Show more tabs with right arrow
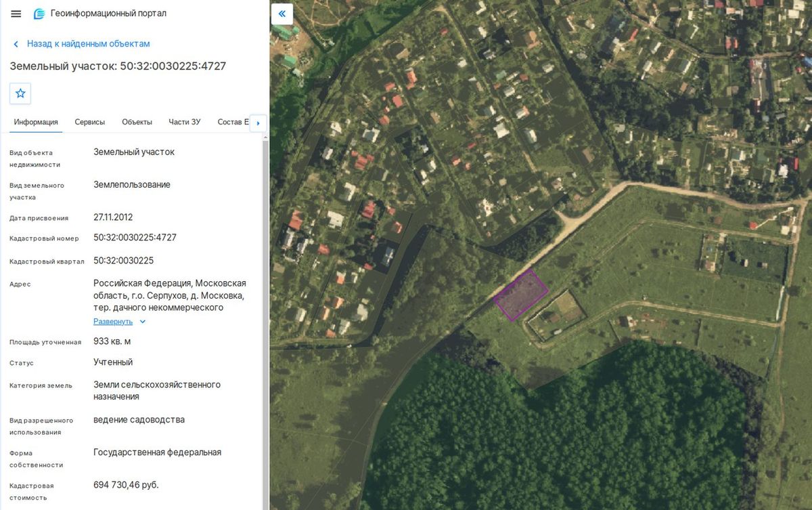Image resolution: width=812 pixels, height=510 pixels. (258, 123)
